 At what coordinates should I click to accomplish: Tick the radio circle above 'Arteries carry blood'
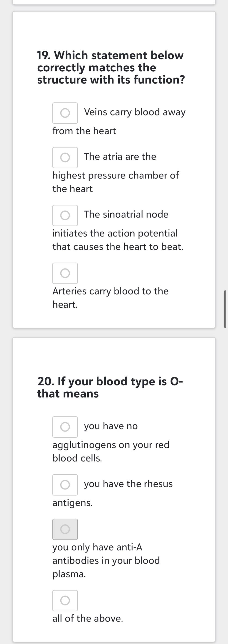(x=65, y=273)
